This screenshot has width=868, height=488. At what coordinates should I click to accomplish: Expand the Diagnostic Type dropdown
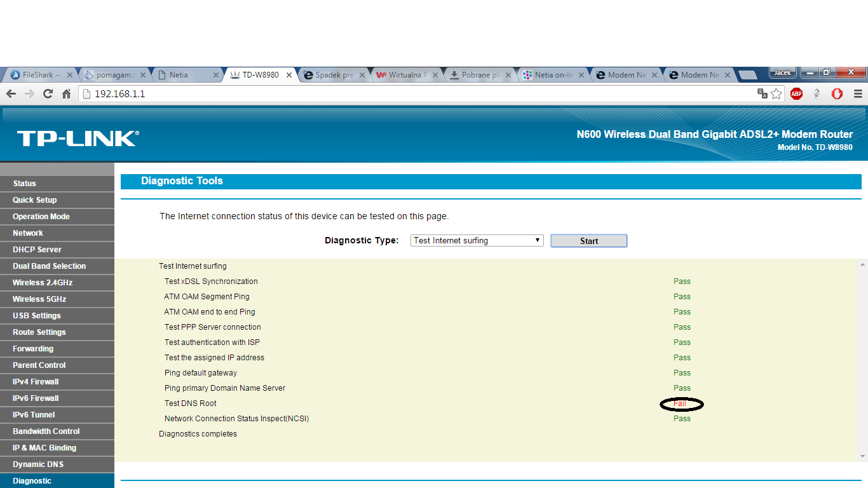[477, 241]
